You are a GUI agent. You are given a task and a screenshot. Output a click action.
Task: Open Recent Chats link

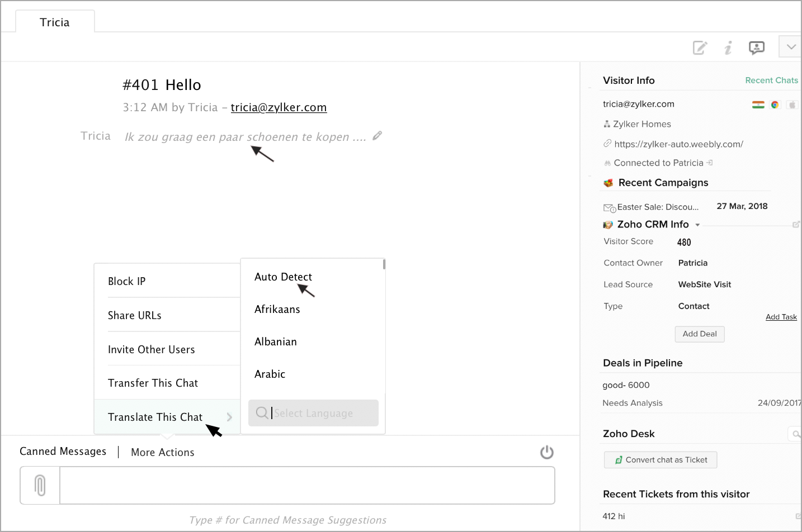point(772,80)
